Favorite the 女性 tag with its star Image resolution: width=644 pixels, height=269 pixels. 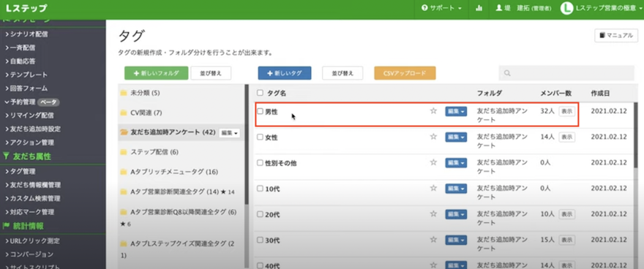[x=433, y=137]
